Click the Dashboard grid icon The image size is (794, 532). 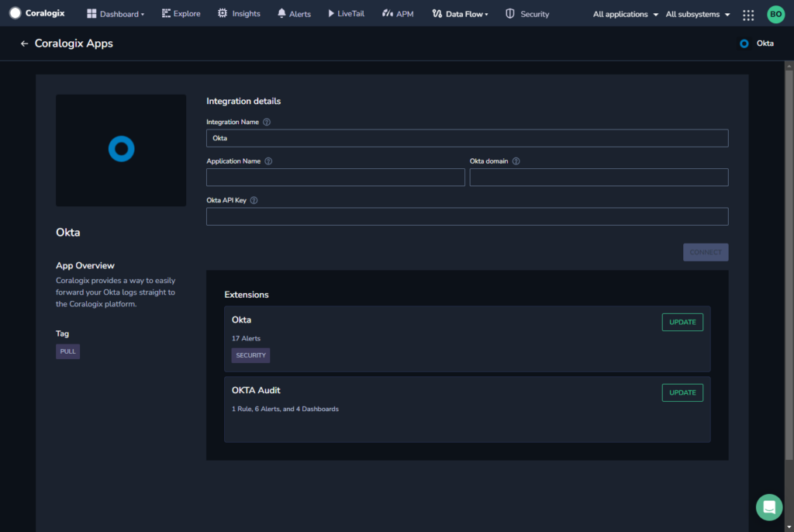point(91,14)
